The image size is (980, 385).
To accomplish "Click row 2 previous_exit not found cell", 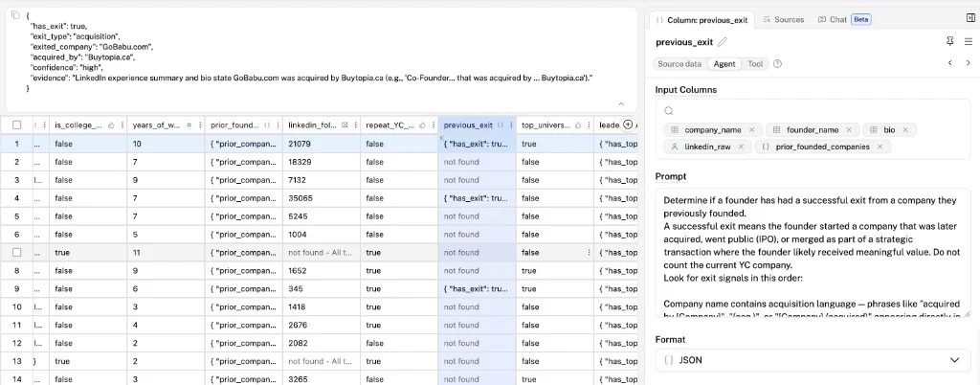I will 477,162.
